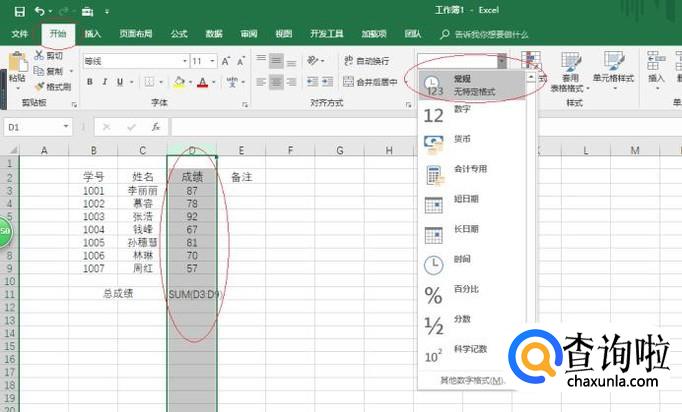This screenshot has height=412, width=682.
Task: Click the Undo arrow icon
Action: 39,11
